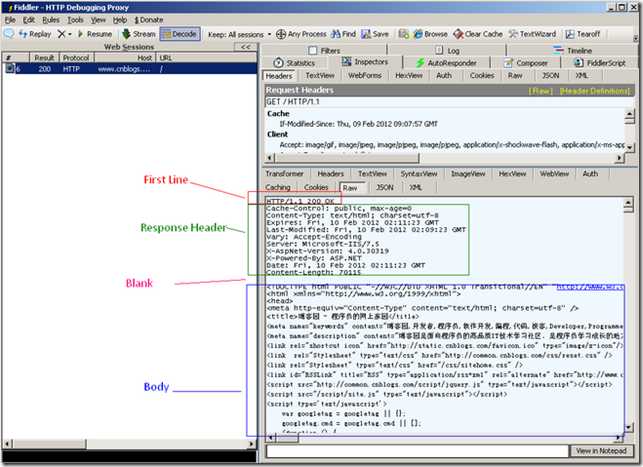Click the Replay toolbar button
643x467 pixels.
click(35, 34)
